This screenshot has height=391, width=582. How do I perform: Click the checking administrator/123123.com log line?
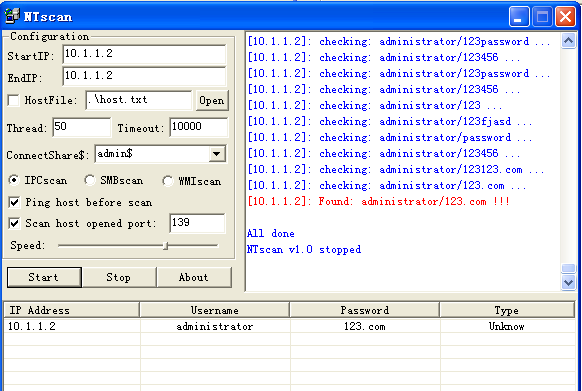coord(396,170)
